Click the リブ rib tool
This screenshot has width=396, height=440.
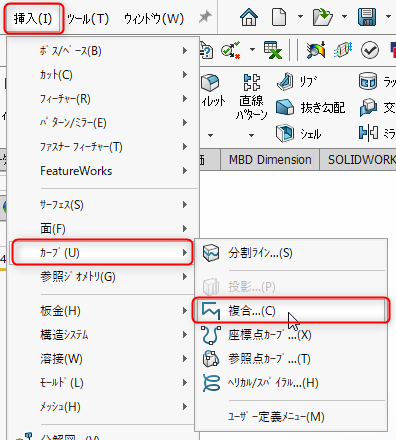point(297,82)
